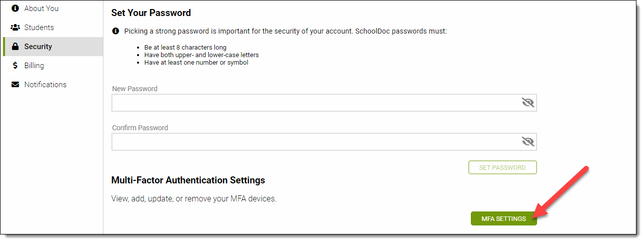This screenshot has height=242, width=644.
Task: Switch to the Notifications section
Action: point(45,85)
